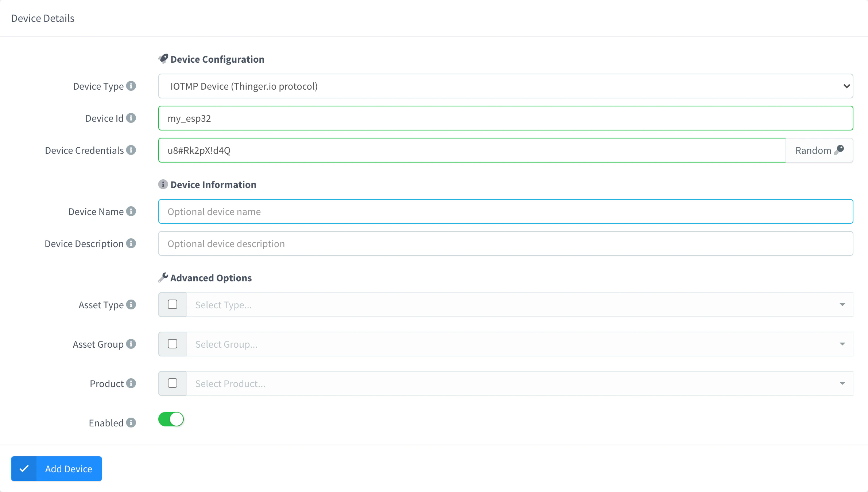Click the Advanced Options section title
This screenshot has height=492, width=868.
pos(211,278)
